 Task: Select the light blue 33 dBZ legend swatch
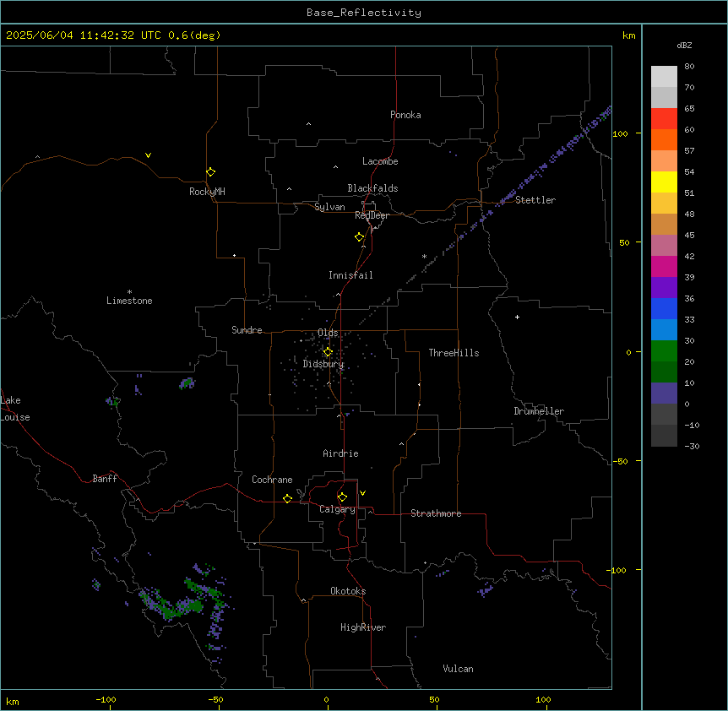(664, 329)
